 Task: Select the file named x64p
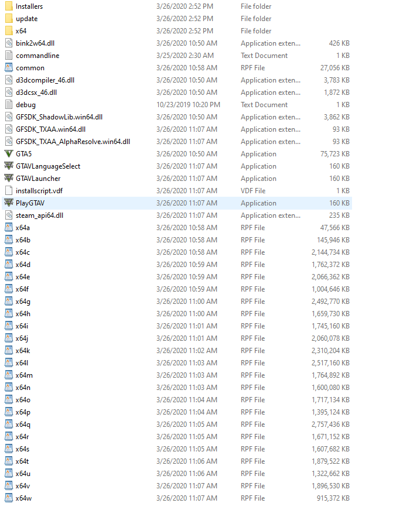pyautogui.click(x=23, y=412)
